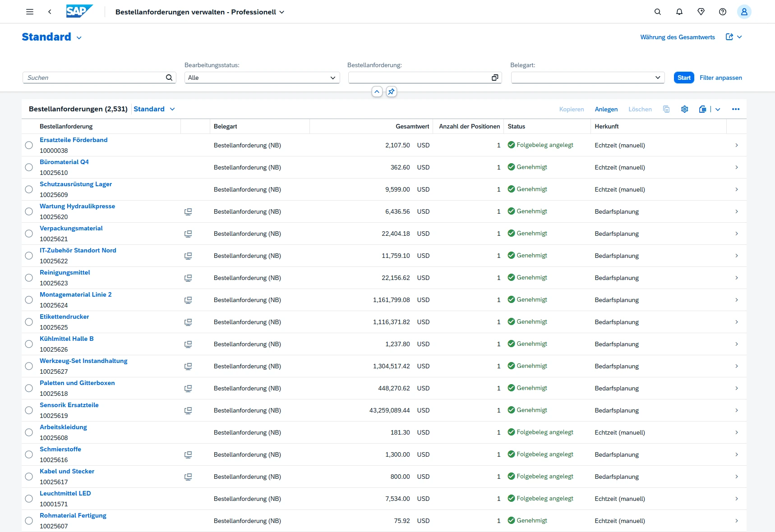
Task: Expand the Standard page variant dropdown
Action: [x=79, y=37]
